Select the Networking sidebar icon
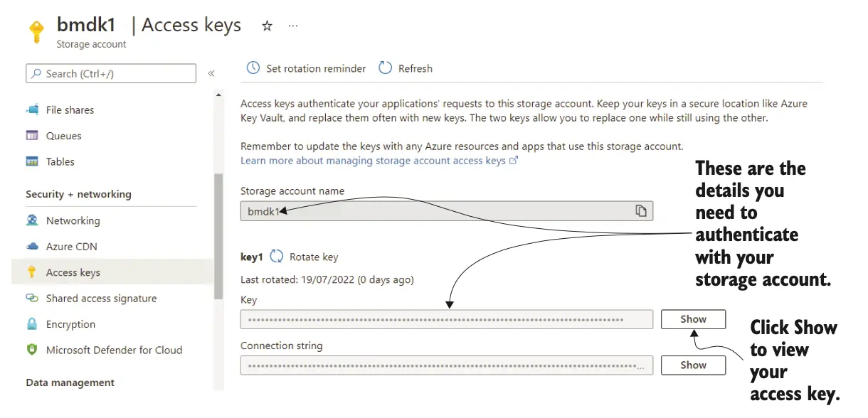868x418 pixels. (32, 220)
